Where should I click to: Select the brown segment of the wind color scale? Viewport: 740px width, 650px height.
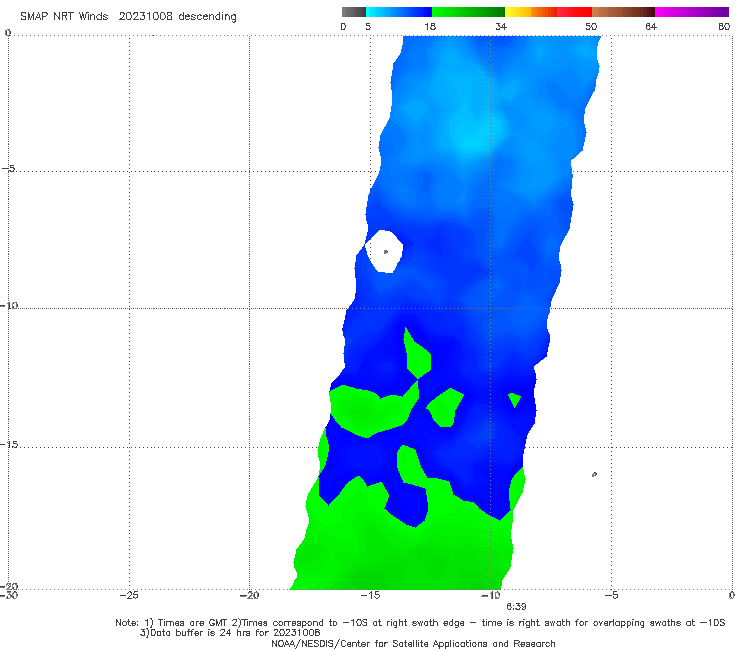tap(623, 12)
